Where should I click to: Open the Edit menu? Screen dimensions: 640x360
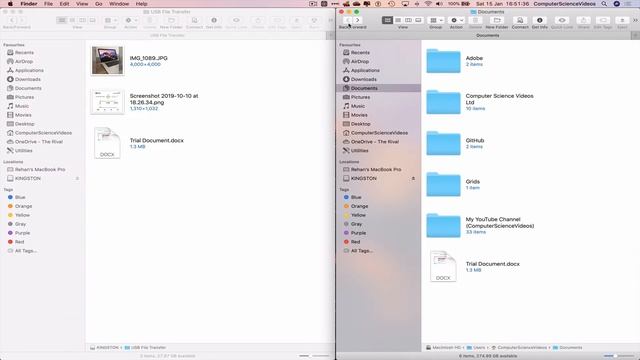click(64, 4)
